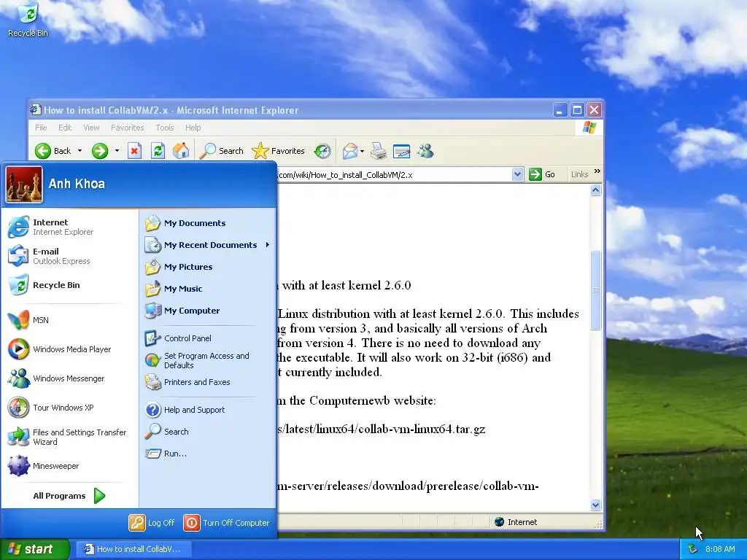Image resolution: width=747 pixels, height=560 pixels.
Task: Open Recycle Bin icon on desktop
Action: (x=28, y=20)
